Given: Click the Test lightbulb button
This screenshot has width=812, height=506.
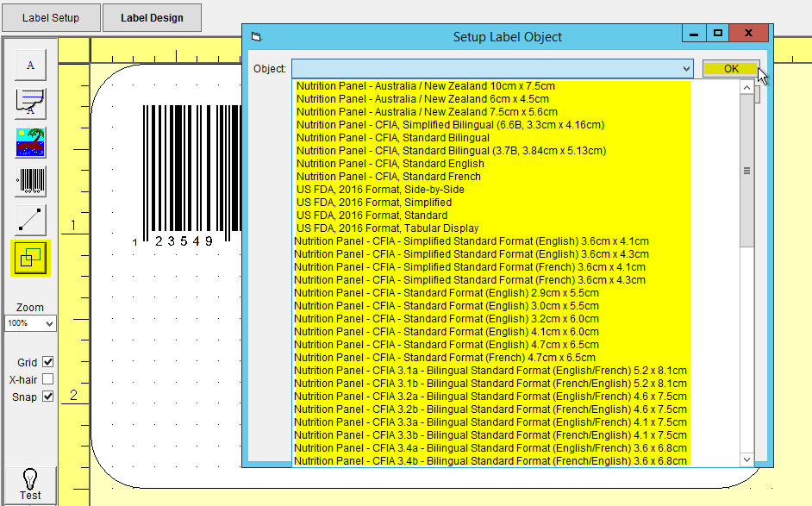Looking at the screenshot, I should [30, 485].
